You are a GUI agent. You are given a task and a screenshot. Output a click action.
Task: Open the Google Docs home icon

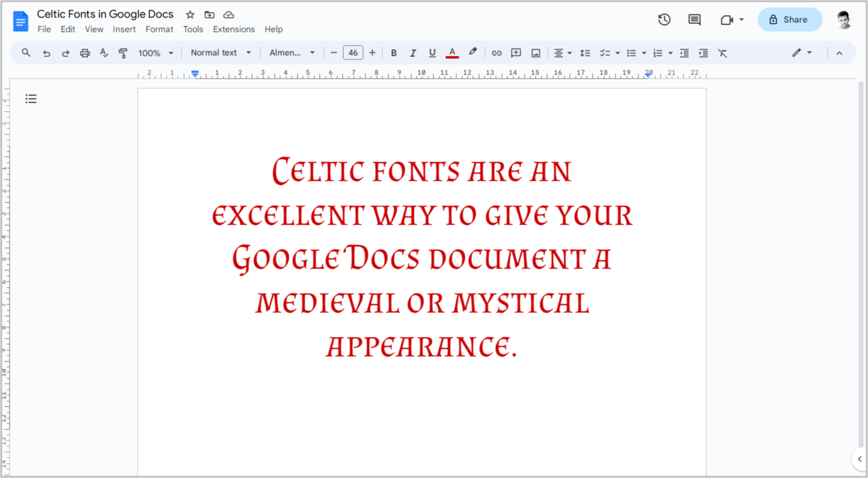[x=20, y=22]
